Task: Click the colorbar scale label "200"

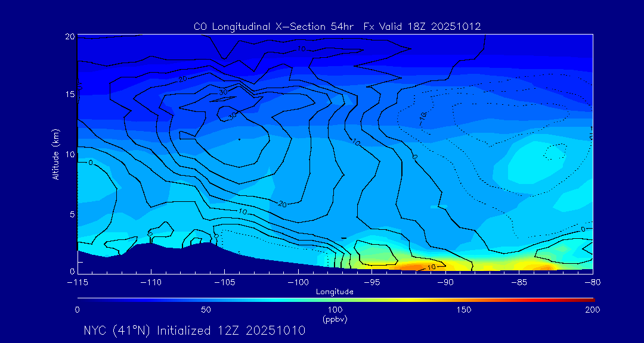Action: click(x=593, y=310)
